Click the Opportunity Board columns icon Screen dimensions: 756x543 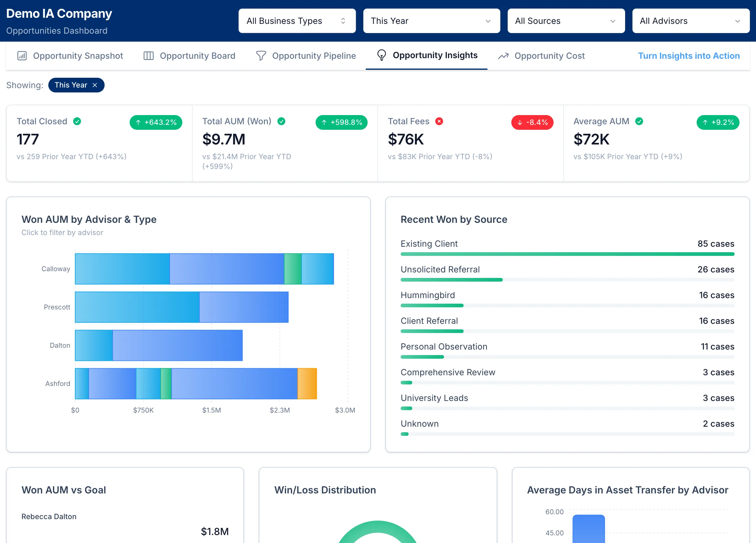[148, 56]
